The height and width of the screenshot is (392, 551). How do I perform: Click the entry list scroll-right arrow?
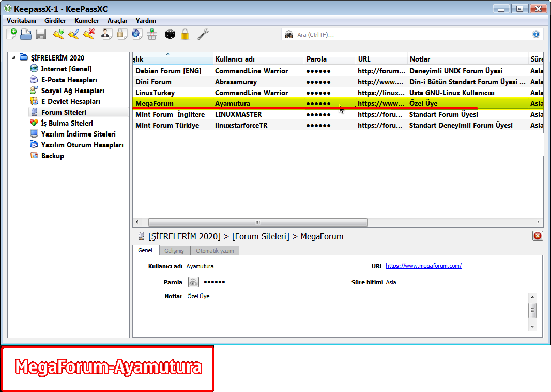point(539,222)
